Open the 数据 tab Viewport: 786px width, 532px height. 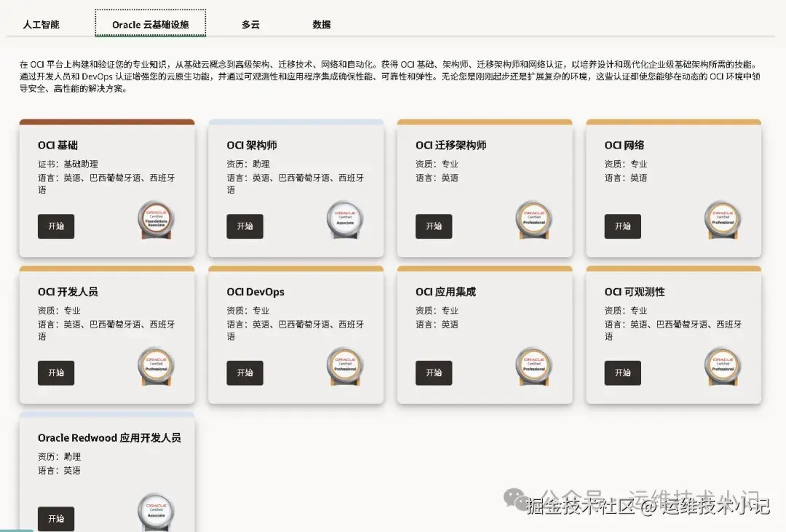coord(322,24)
